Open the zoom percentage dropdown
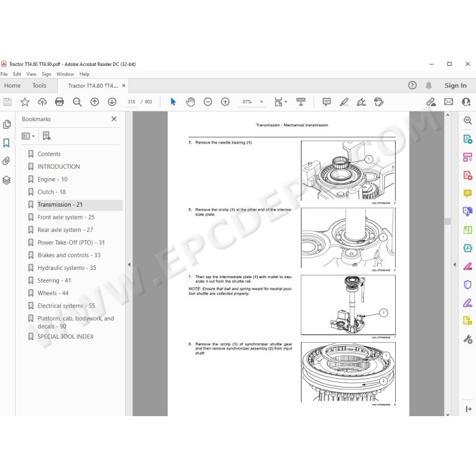Screen dimensions: 476x476 pos(261,102)
